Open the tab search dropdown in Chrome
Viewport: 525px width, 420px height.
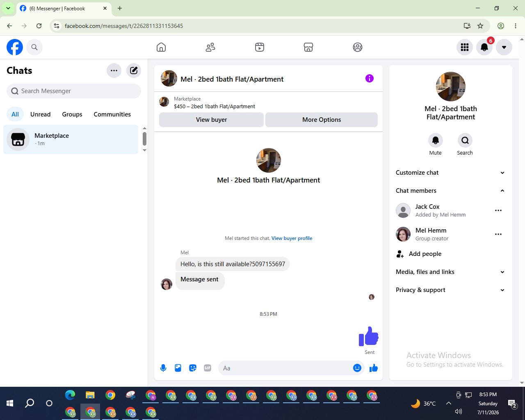8,8
